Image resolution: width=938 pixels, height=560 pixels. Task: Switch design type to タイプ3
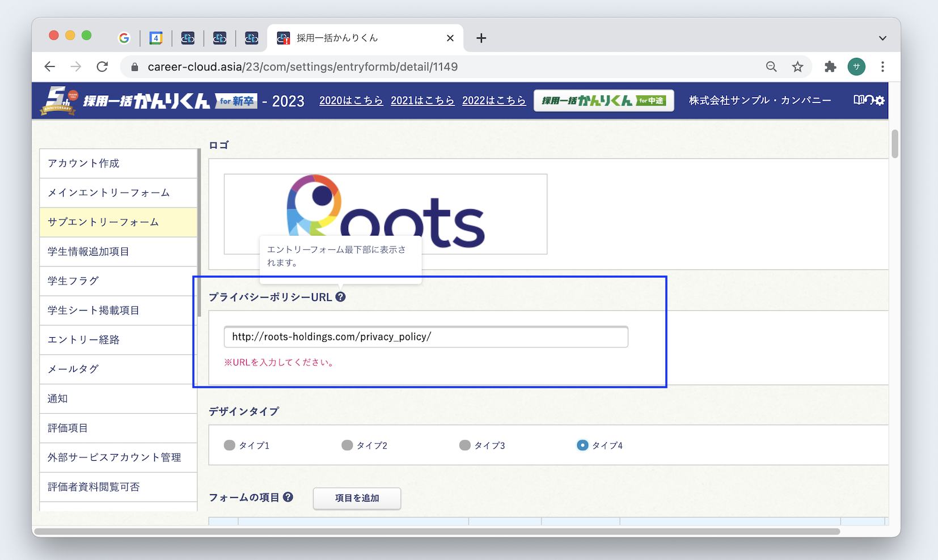pos(465,446)
